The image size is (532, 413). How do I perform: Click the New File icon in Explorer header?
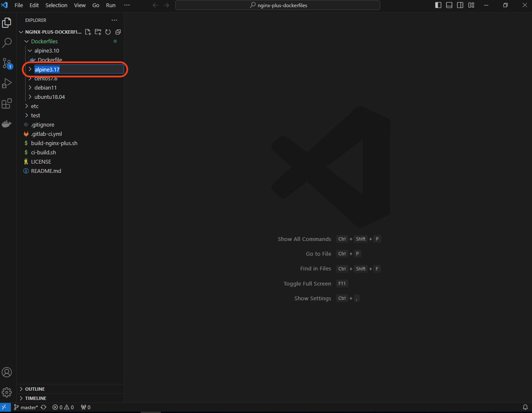point(88,32)
